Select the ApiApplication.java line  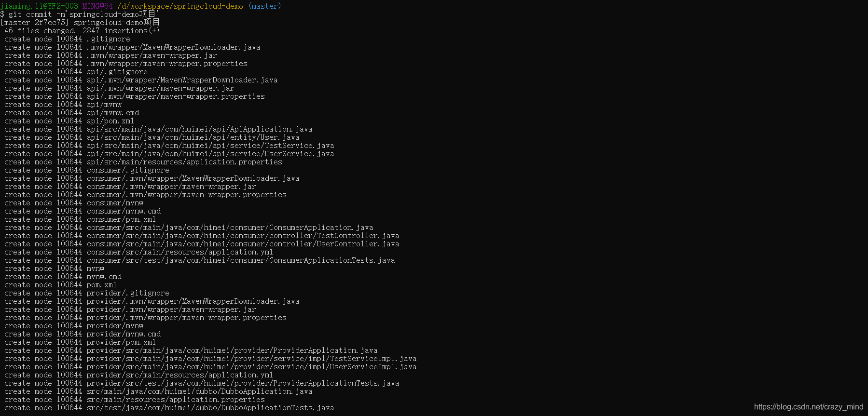click(158, 129)
